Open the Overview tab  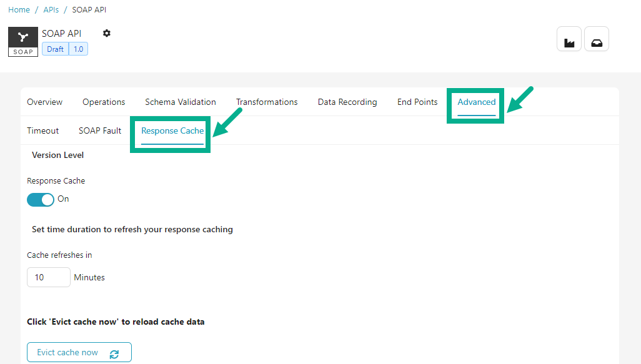pos(45,102)
